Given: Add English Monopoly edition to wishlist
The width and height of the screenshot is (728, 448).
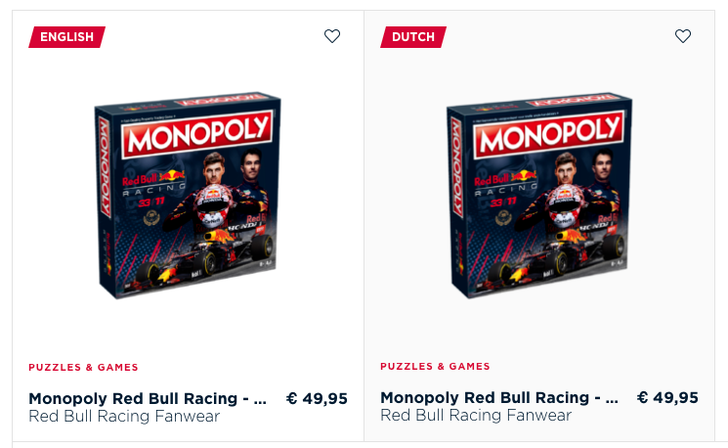Looking at the screenshot, I should pos(332,36).
